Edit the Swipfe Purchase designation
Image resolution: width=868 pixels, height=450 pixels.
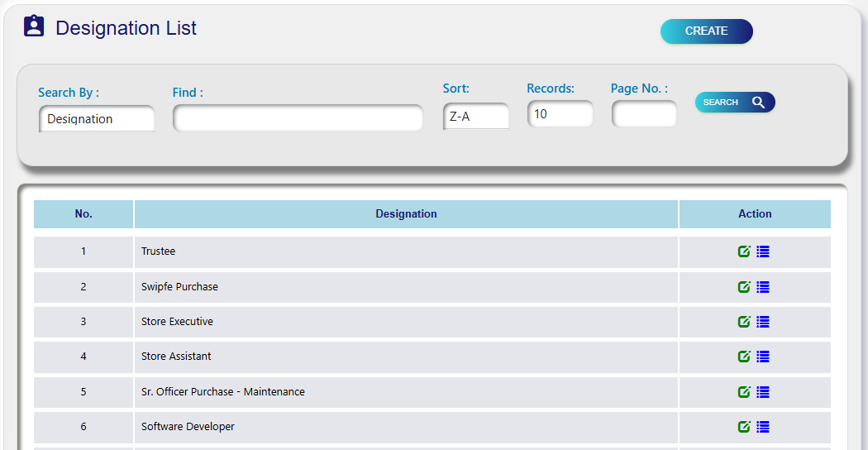point(744,287)
